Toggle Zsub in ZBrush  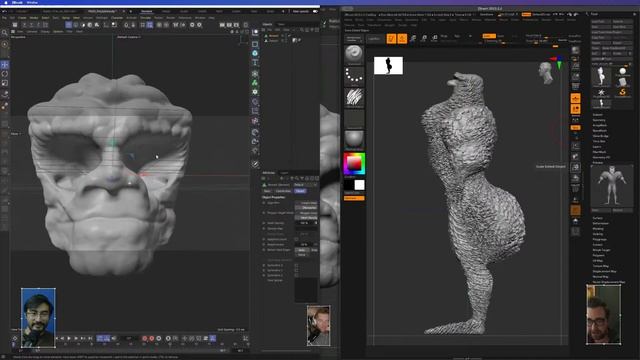501,36
